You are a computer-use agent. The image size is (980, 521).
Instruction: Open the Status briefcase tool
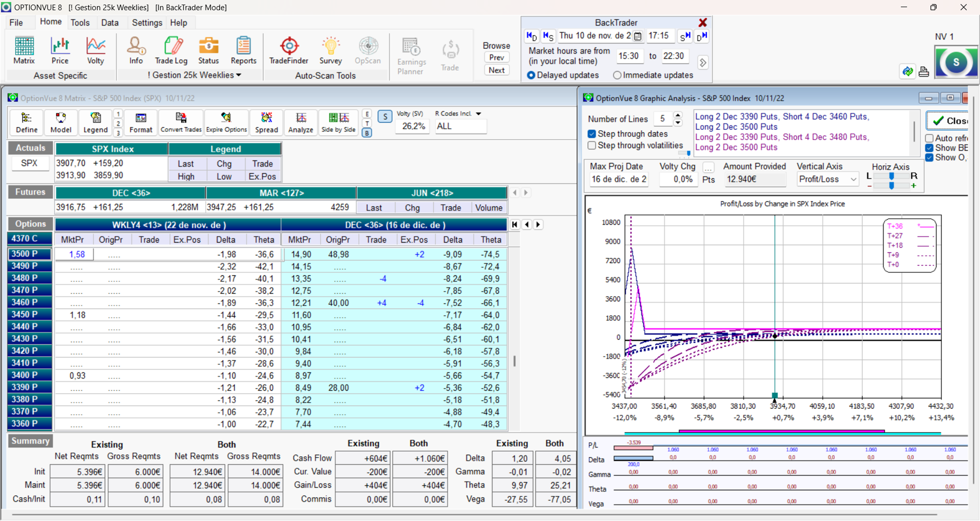point(208,51)
